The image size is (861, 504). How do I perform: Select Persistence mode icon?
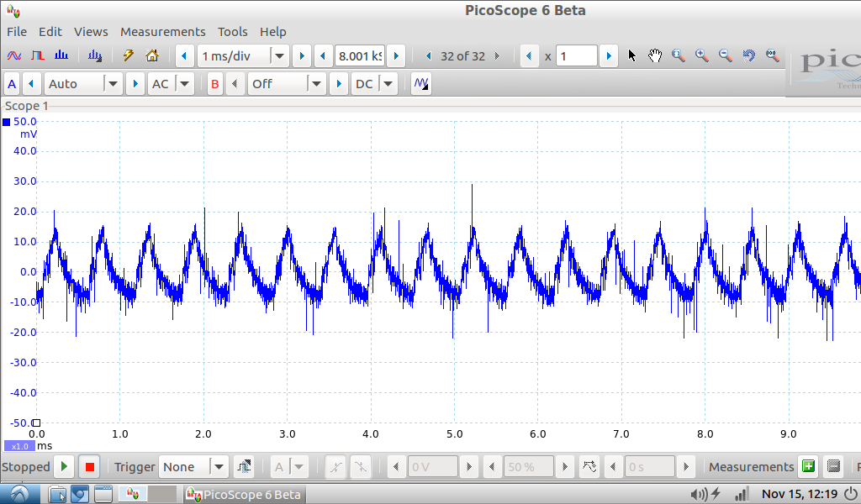[x=37, y=56]
